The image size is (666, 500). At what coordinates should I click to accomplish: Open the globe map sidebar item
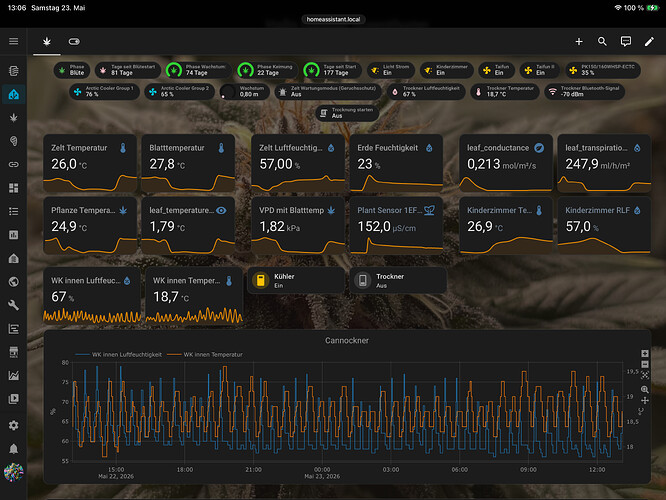pyautogui.click(x=14, y=282)
